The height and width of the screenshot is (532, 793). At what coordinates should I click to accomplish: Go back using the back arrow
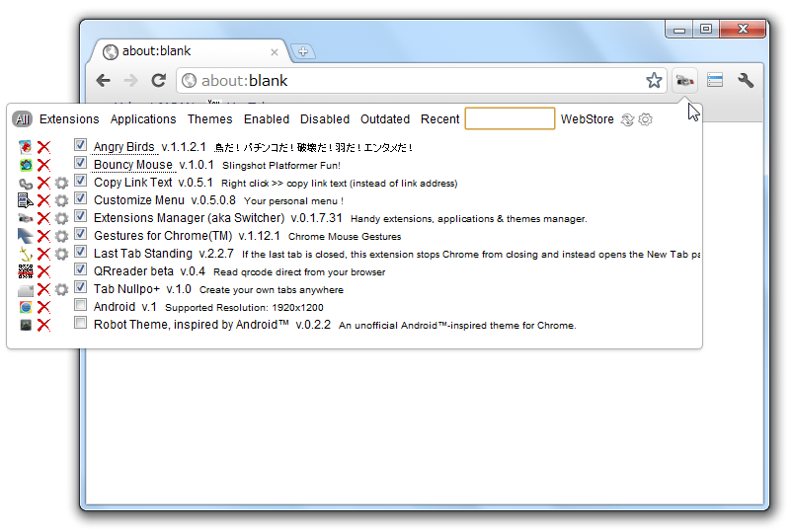[x=103, y=80]
